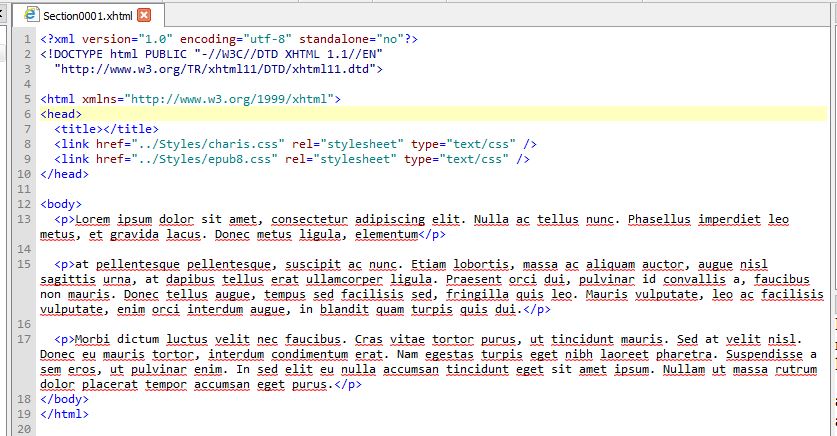
Task: Click line number 17 in the gutter
Action: tap(24, 339)
